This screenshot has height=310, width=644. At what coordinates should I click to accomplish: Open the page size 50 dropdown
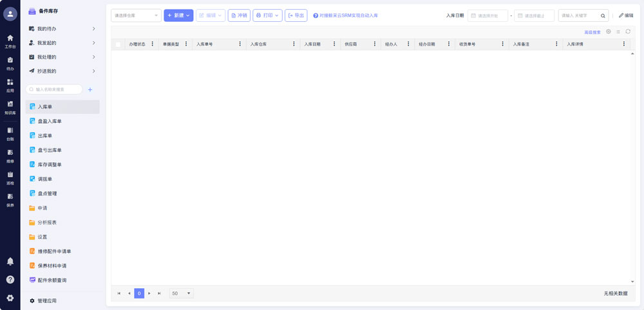(x=181, y=293)
